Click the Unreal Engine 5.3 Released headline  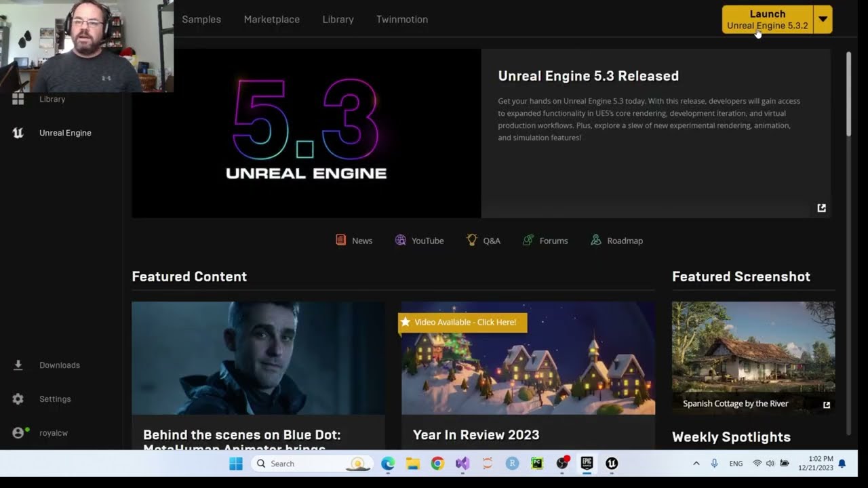point(589,76)
